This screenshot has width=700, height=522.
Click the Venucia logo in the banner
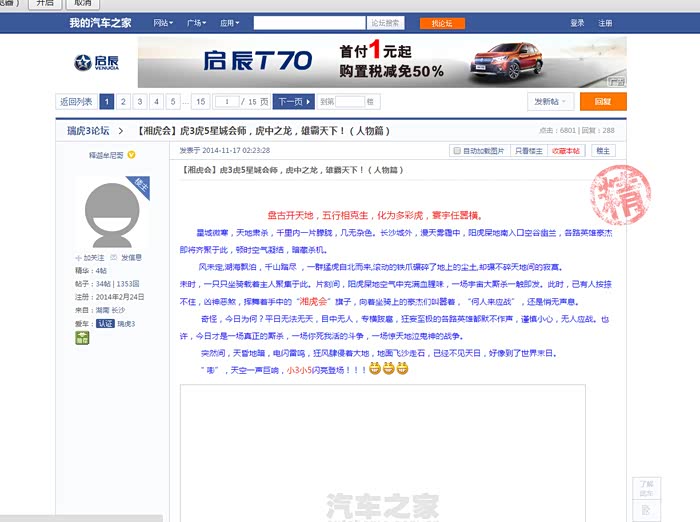pos(96,62)
